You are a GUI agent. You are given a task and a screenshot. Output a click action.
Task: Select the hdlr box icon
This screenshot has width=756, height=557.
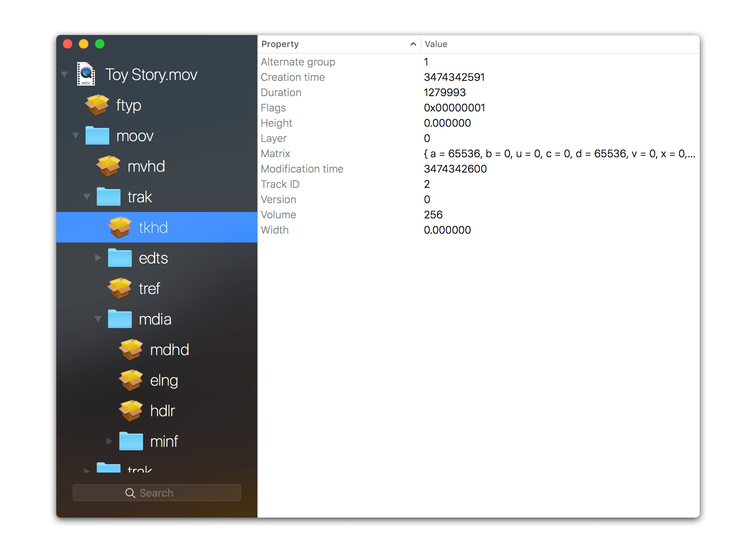coord(131,411)
